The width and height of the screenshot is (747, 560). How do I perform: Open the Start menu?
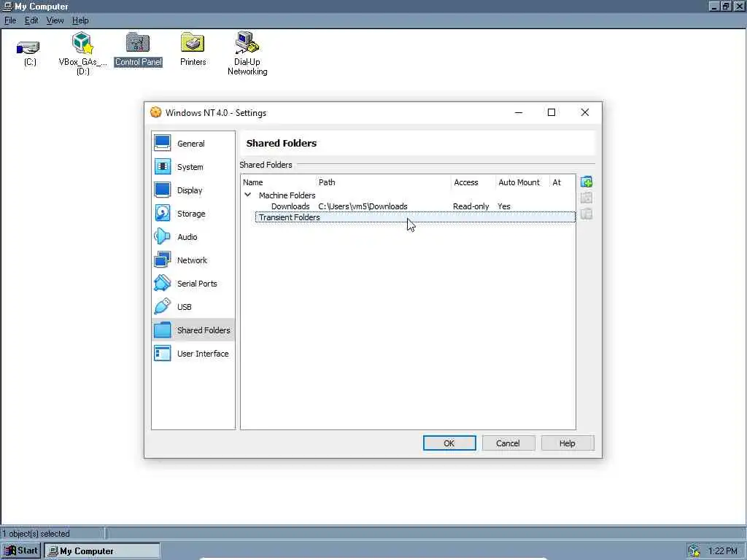point(21,551)
